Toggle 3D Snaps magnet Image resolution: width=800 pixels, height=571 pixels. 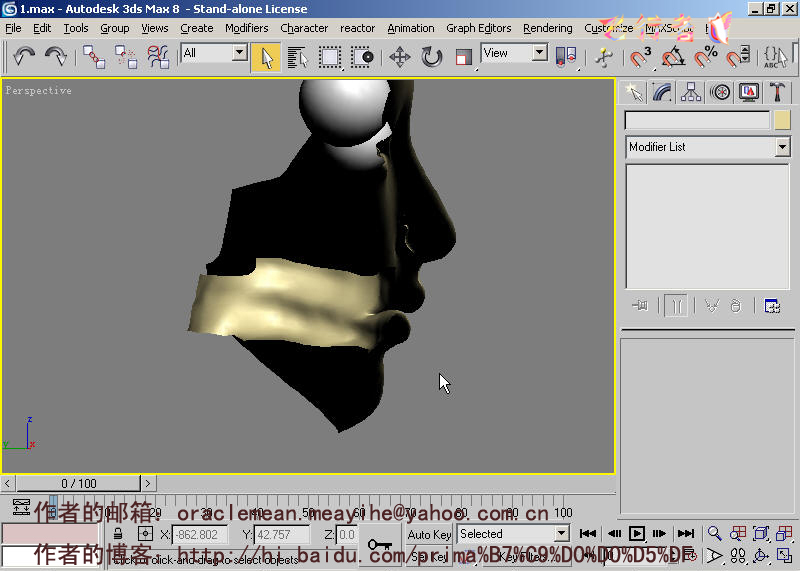pos(640,57)
